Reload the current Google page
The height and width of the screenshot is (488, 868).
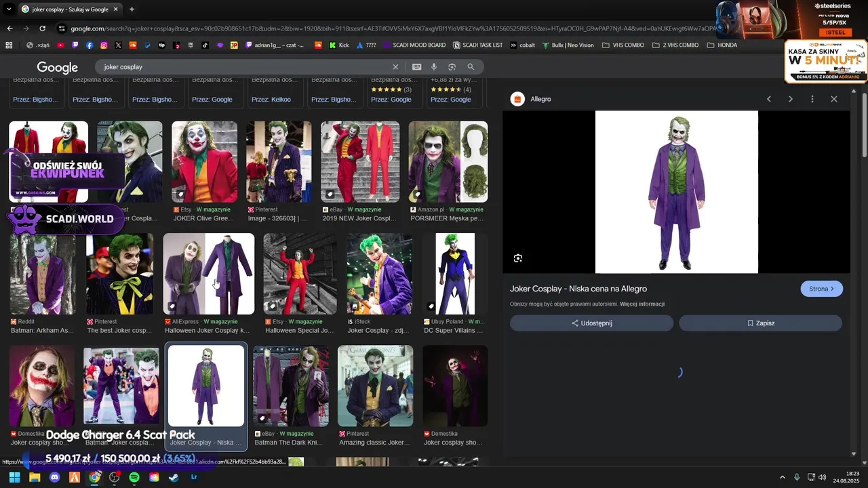[42, 28]
